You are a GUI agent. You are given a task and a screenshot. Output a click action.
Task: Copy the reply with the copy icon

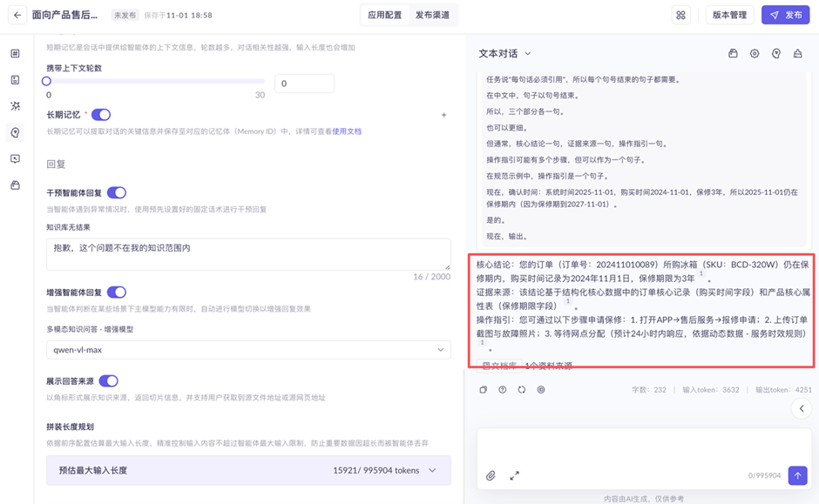[x=484, y=390]
